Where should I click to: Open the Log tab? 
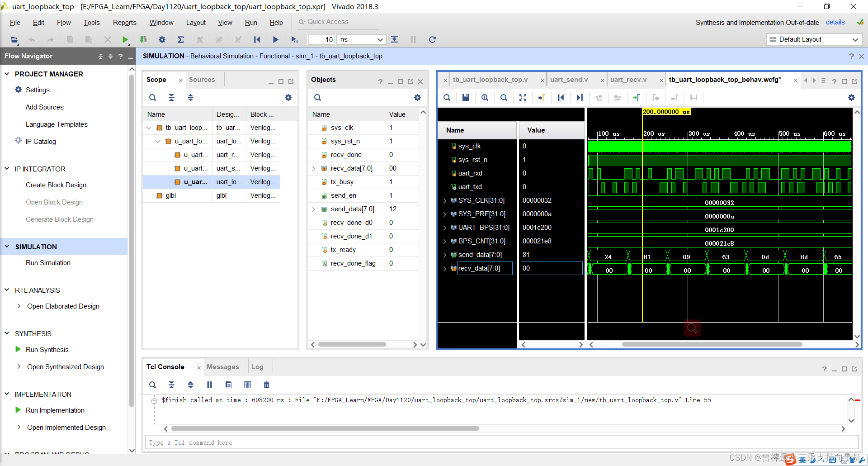(x=257, y=367)
